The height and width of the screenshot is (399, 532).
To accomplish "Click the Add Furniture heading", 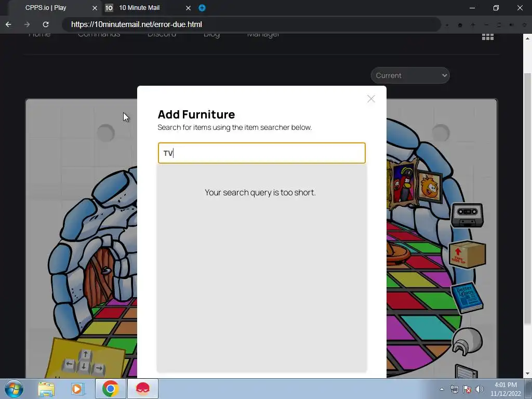I will point(196,114).
